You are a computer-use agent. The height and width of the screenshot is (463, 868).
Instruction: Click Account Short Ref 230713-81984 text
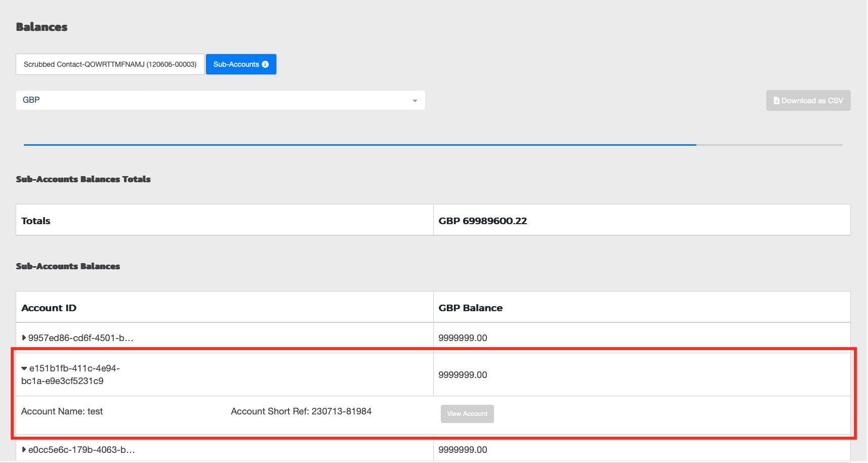point(301,411)
